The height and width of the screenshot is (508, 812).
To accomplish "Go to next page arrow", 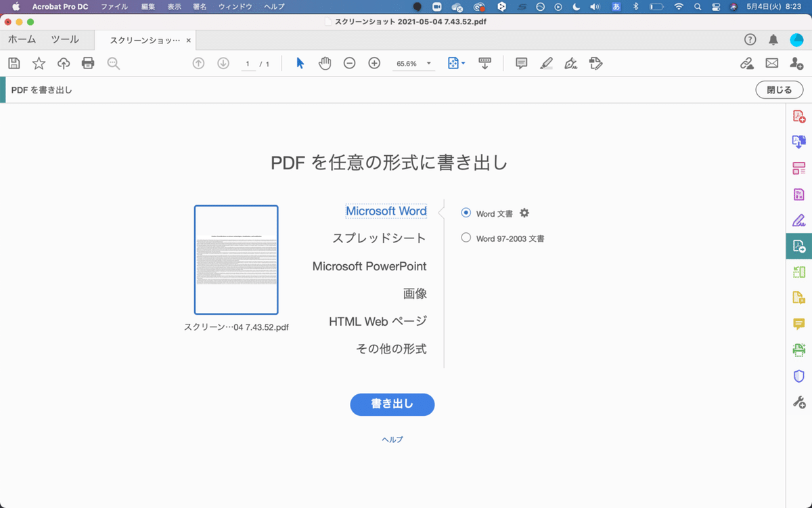I will coord(223,63).
